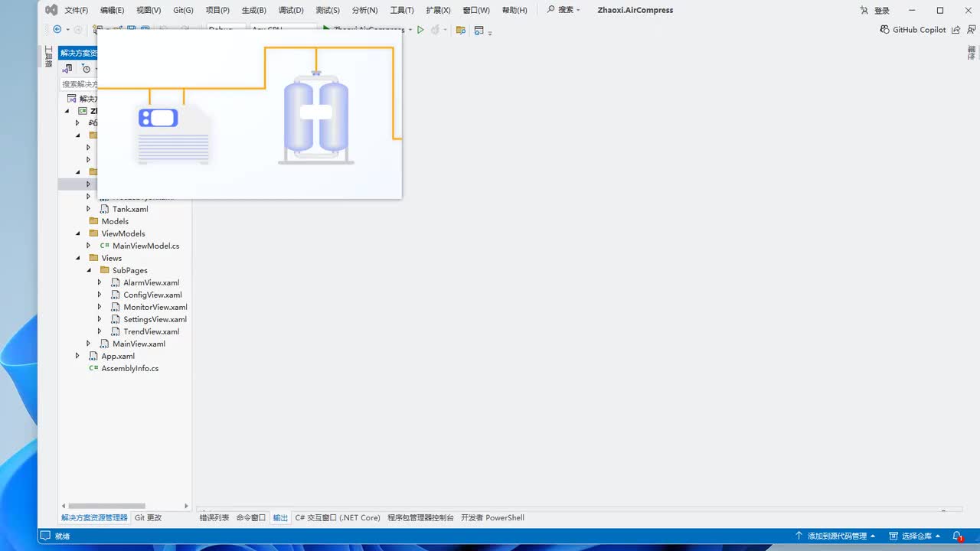Image resolution: width=980 pixels, height=551 pixels.
Task: Click the share/send feedback icon
Action: point(955,30)
